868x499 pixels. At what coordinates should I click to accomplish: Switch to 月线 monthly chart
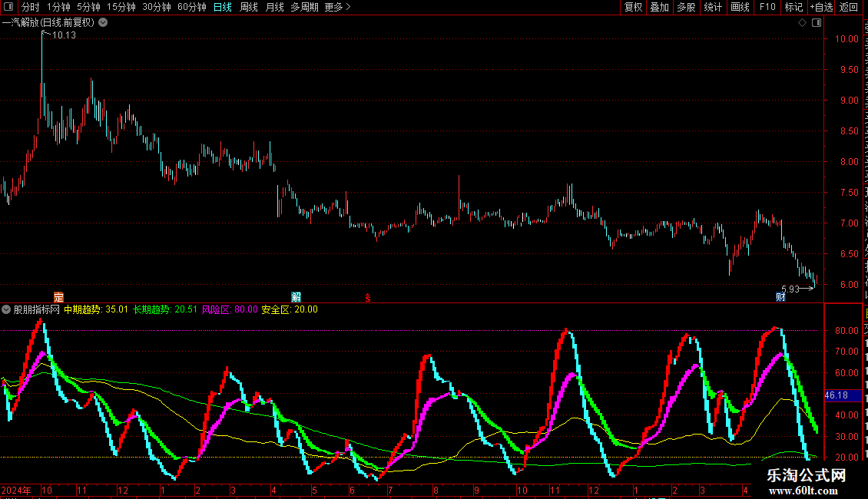click(x=274, y=7)
